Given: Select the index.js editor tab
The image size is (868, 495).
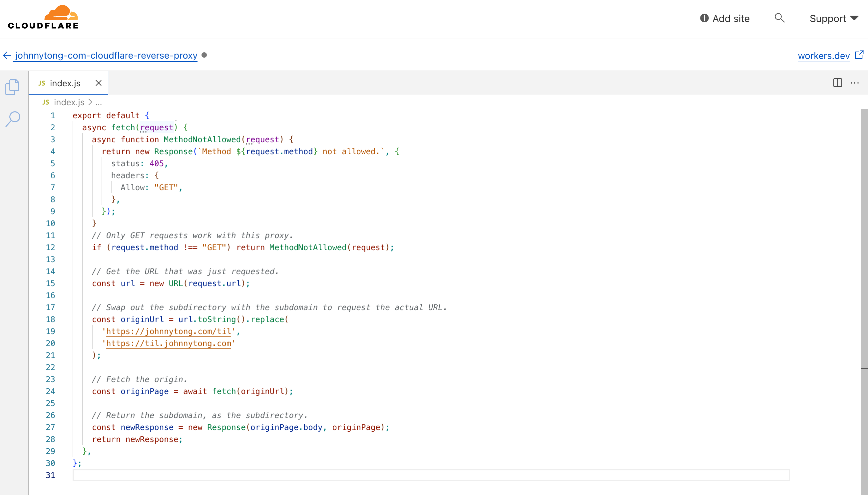Looking at the screenshot, I should (65, 83).
